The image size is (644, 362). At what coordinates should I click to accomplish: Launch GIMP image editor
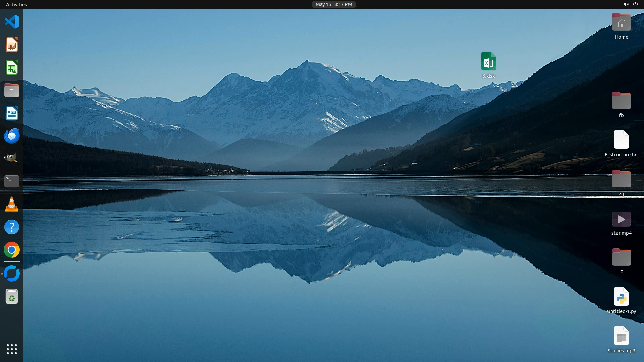(12, 158)
